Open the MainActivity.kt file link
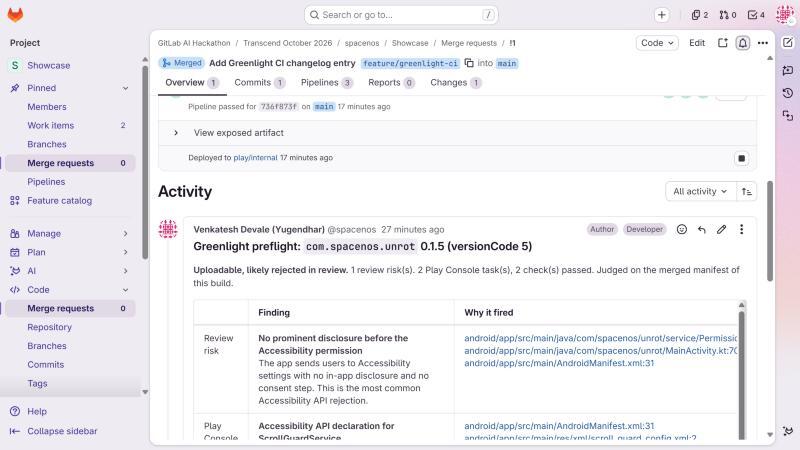Screen dimensions: 800x450 601,351
